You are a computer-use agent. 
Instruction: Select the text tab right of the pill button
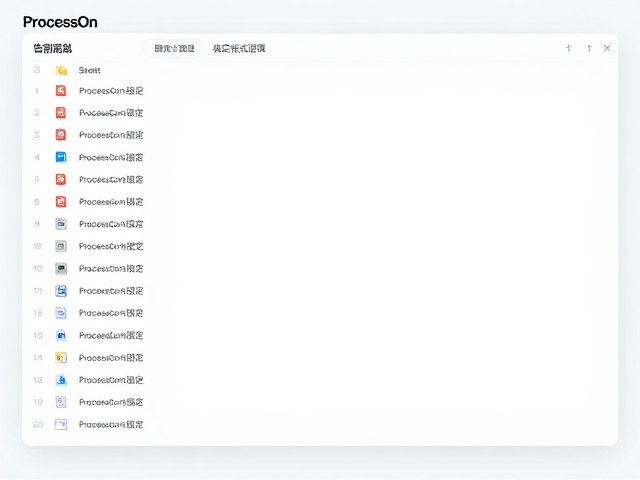pyautogui.click(x=239, y=49)
